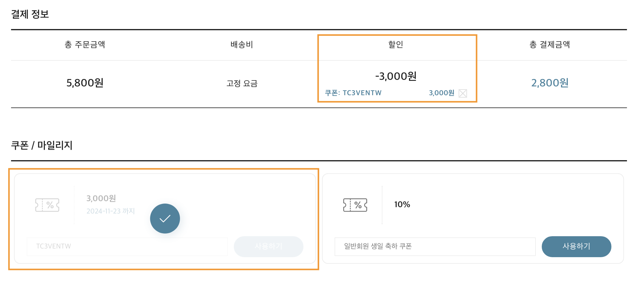Focus the TC3VENTW coupon code field
This screenshot has height=285, width=644.
(127, 246)
